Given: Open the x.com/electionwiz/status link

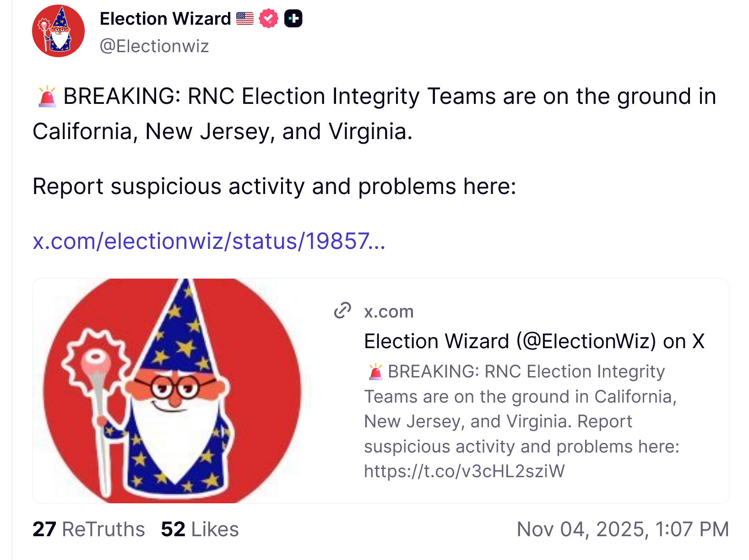Looking at the screenshot, I should pos(209,241).
